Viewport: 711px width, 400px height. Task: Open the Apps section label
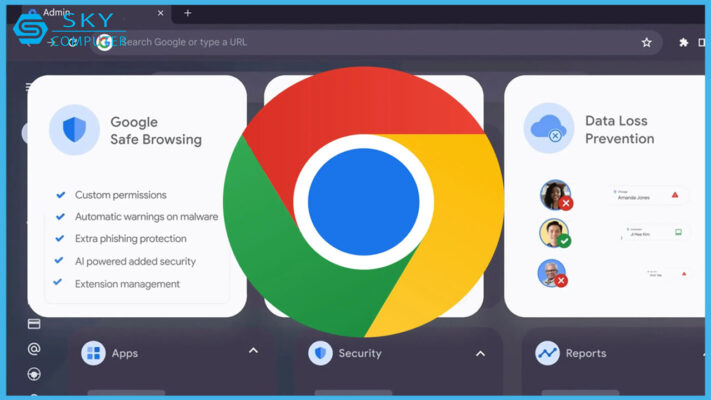click(125, 353)
